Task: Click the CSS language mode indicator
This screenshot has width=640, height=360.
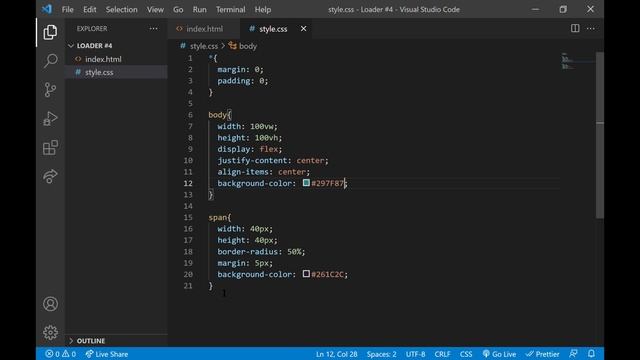Action: [466, 354]
